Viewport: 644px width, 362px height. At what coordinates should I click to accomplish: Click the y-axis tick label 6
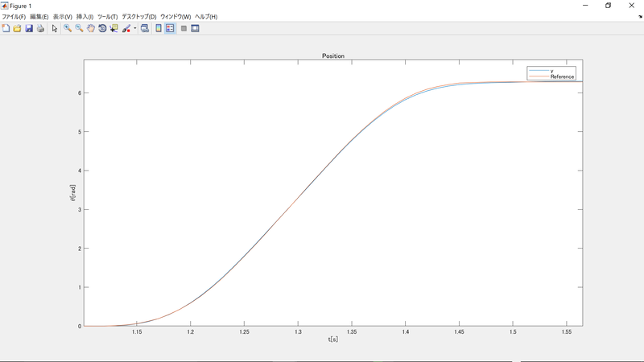tap(80, 93)
